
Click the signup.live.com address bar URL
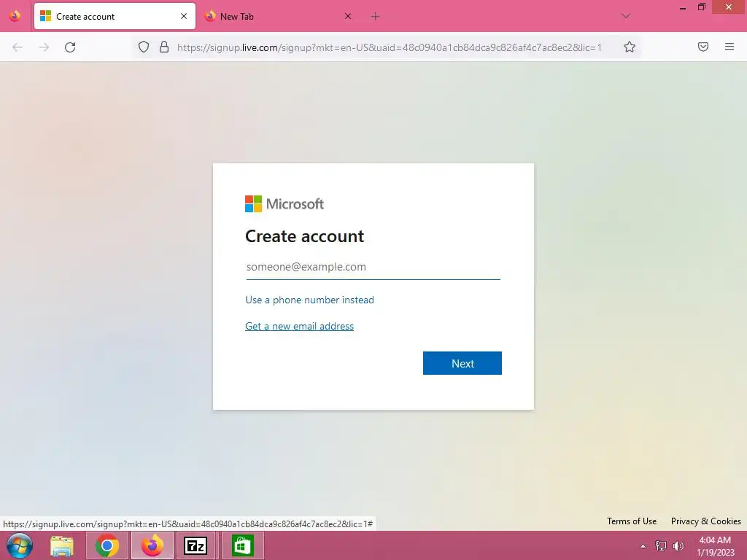390,47
